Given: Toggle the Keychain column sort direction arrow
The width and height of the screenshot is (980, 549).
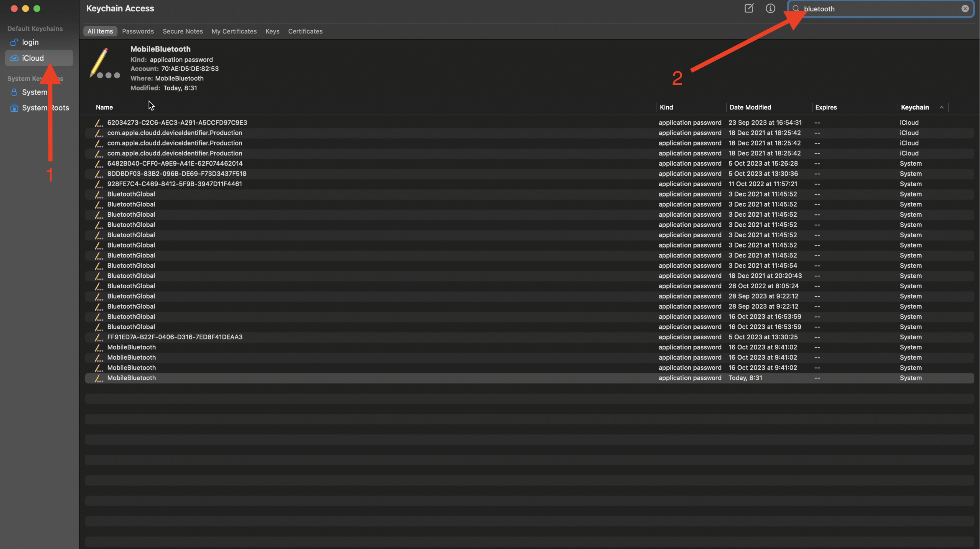Looking at the screenshot, I should (942, 107).
